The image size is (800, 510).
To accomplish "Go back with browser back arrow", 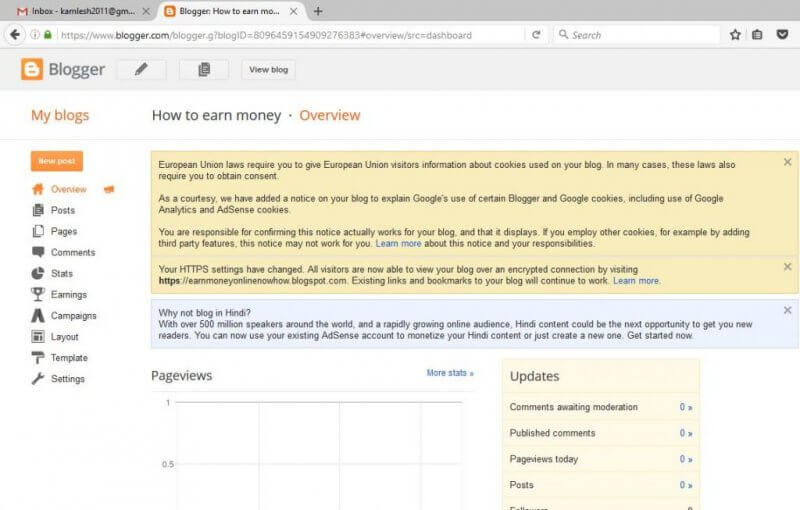I will [x=15, y=35].
